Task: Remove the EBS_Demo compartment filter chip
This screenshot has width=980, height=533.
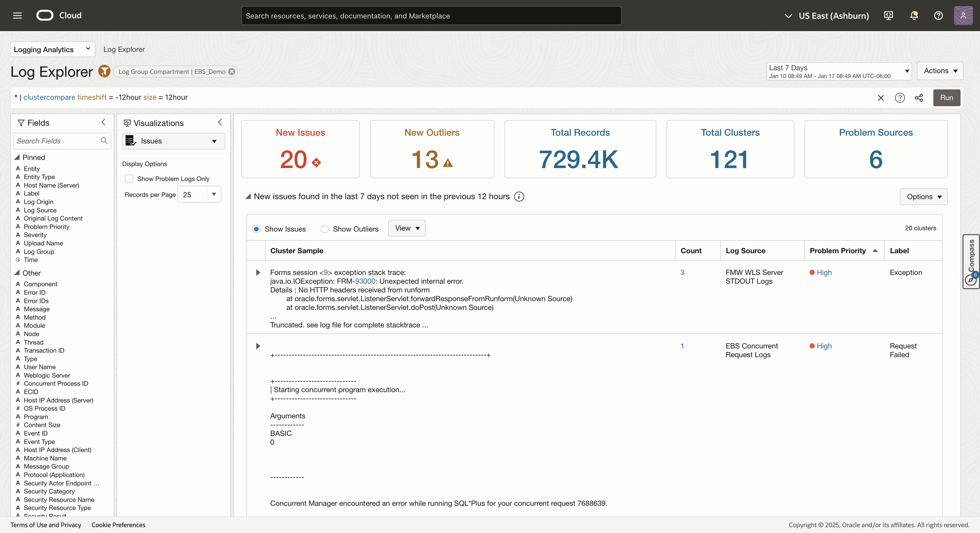Action: [232, 72]
